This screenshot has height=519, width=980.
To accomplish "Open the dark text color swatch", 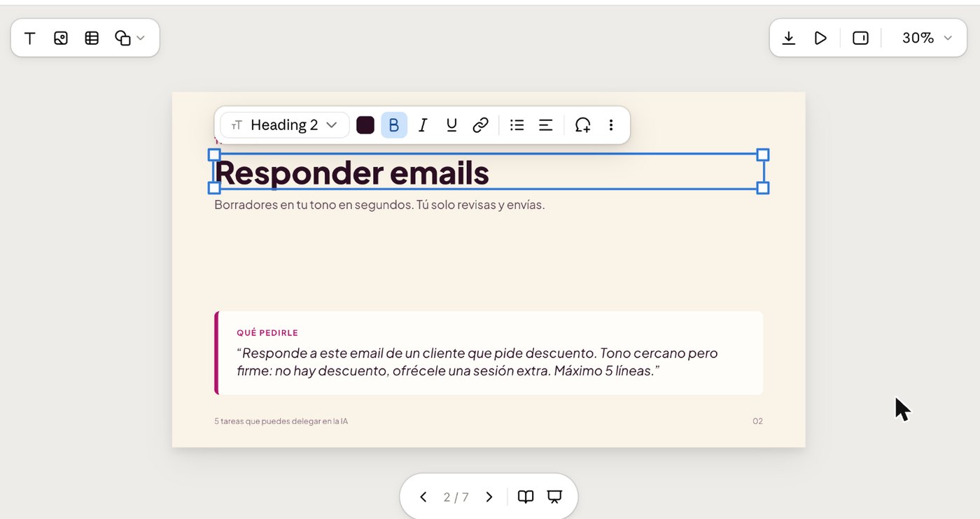I will (x=365, y=125).
